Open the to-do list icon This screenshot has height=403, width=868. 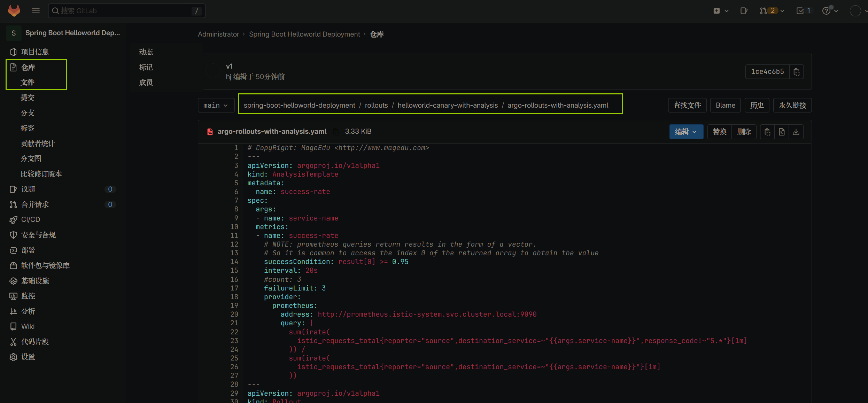pos(804,11)
